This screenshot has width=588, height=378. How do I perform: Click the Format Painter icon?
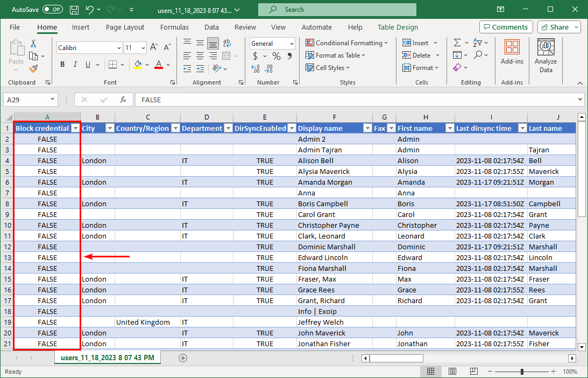pyautogui.click(x=33, y=69)
